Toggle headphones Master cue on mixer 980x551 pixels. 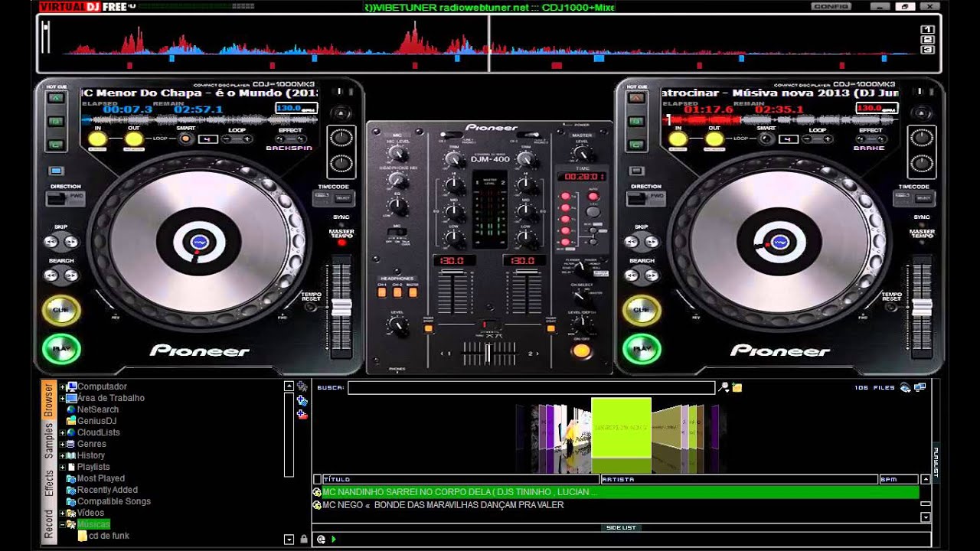413,292
